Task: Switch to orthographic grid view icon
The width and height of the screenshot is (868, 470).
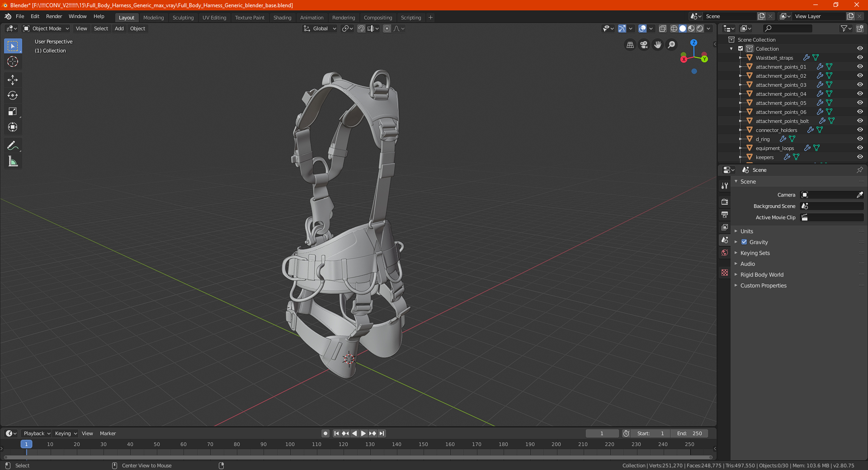Action: (630, 45)
